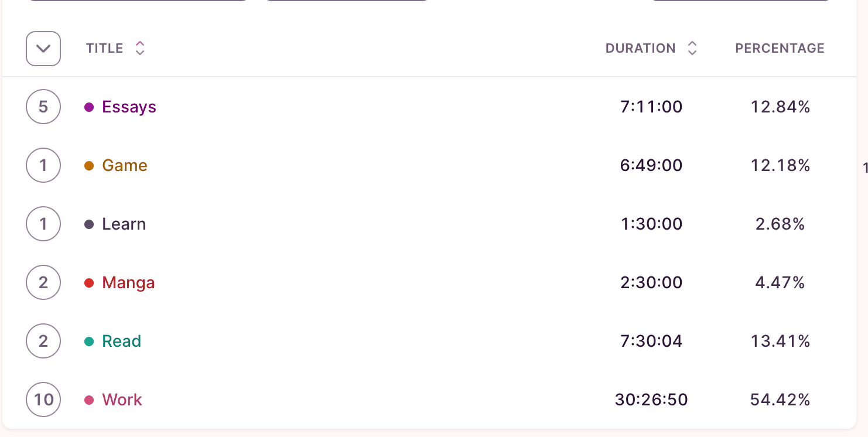Open the Work project link
The width and height of the screenshot is (868, 437).
[122, 400]
